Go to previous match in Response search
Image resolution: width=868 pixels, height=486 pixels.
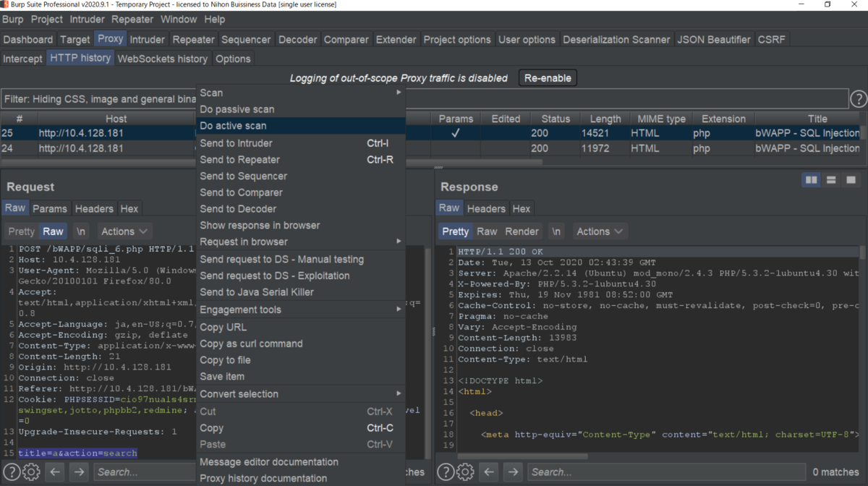(x=489, y=472)
